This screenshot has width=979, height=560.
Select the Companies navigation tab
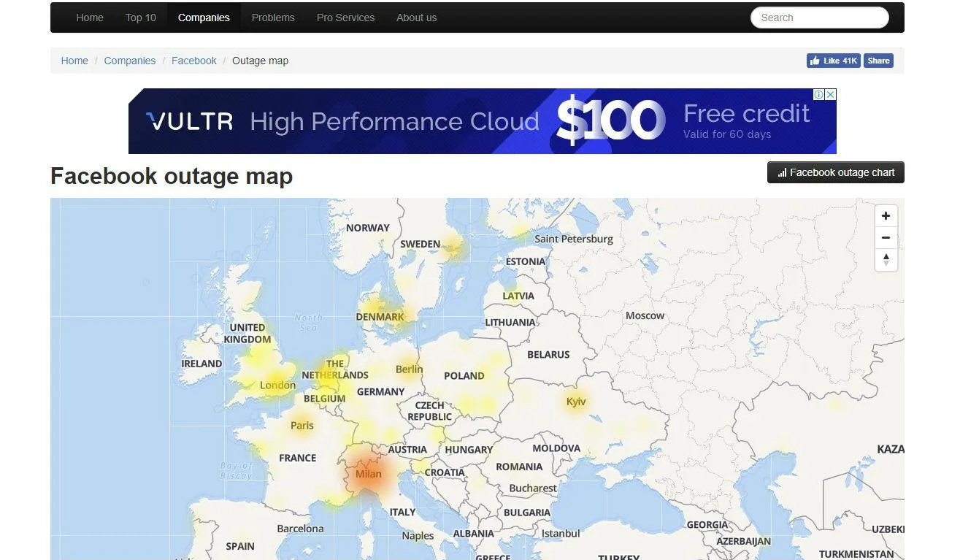point(204,18)
